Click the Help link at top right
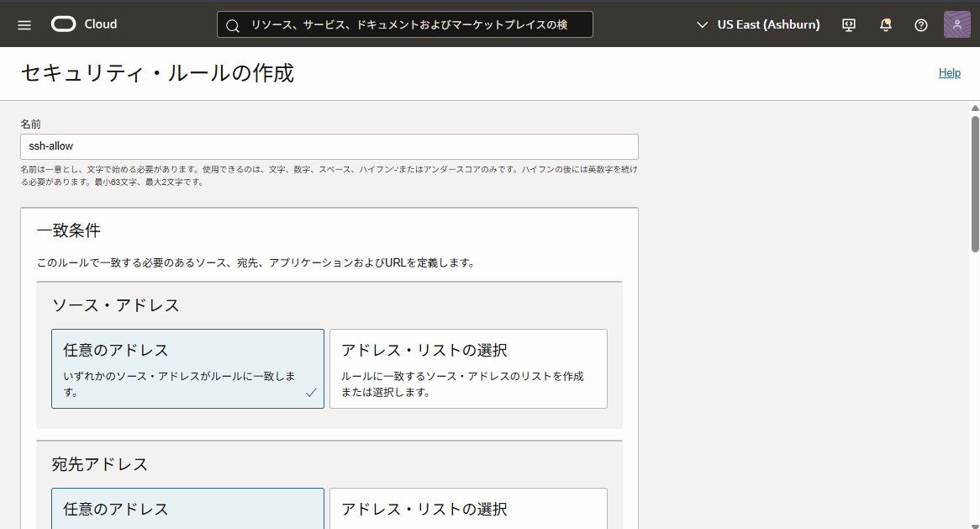This screenshot has width=980, height=529. pyautogui.click(x=949, y=73)
